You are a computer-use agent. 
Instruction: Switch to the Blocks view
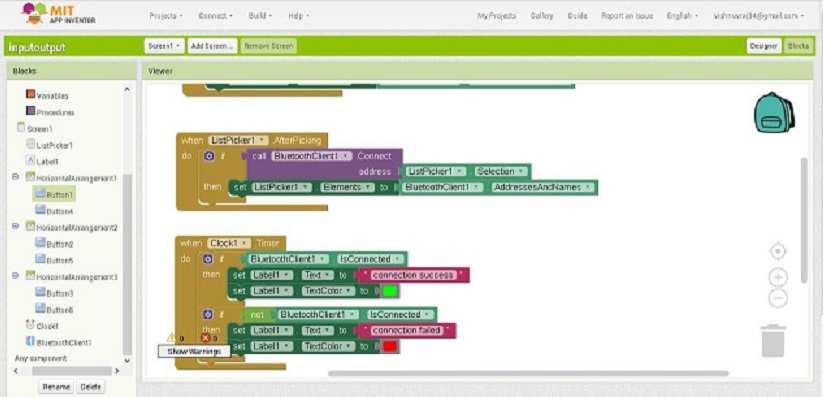pos(798,46)
